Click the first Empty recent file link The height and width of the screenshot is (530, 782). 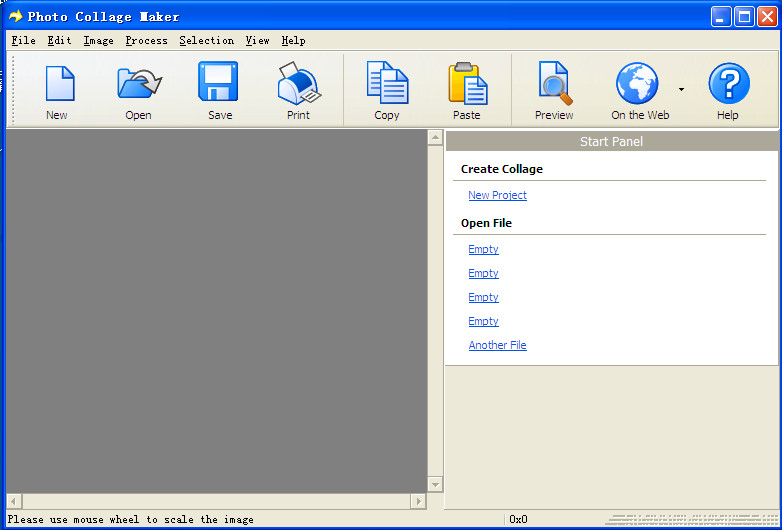coord(483,249)
